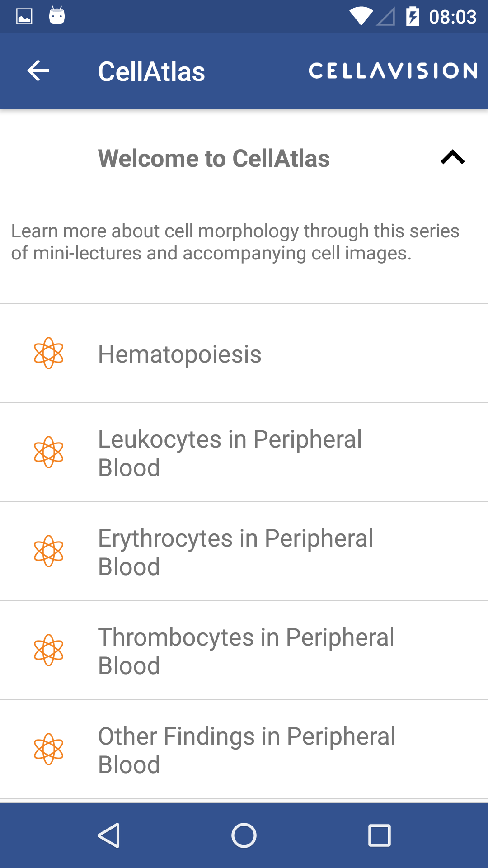
Task: Click the Welcome to CellAtlas heading
Action: [214, 159]
